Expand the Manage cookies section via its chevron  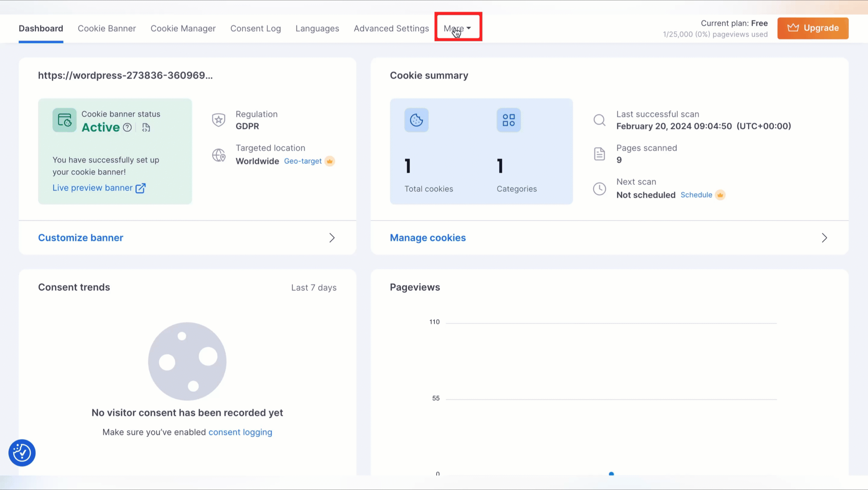(x=825, y=238)
